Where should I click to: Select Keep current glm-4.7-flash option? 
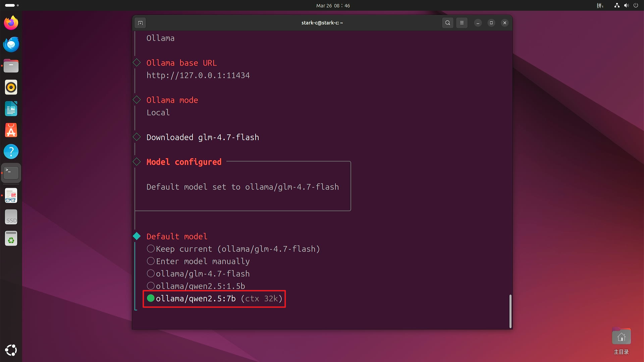[151, 249]
